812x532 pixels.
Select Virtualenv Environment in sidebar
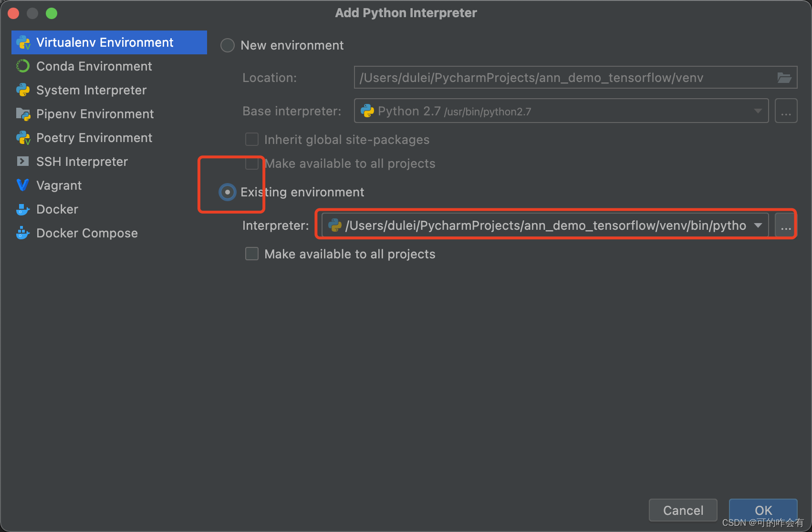pyautogui.click(x=109, y=42)
